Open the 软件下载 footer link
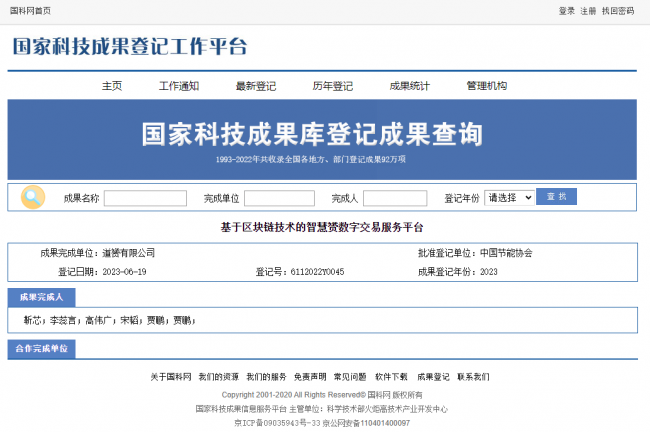 point(391,377)
